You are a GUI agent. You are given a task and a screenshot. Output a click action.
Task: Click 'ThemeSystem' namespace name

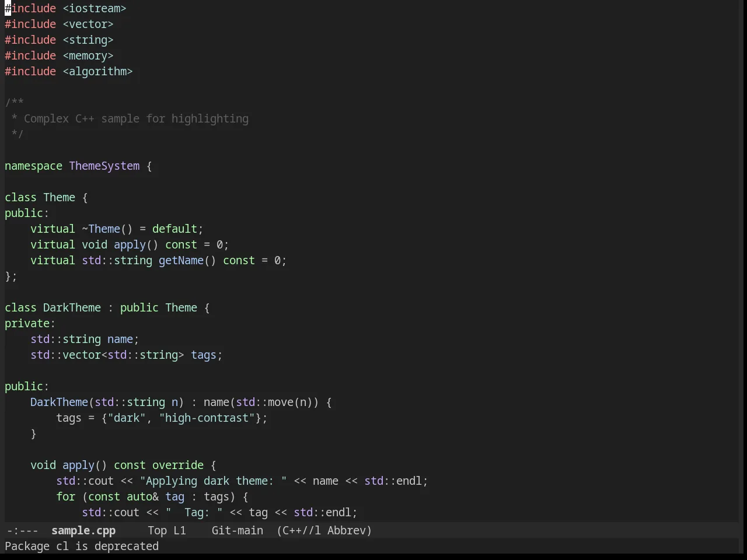point(104,166)
